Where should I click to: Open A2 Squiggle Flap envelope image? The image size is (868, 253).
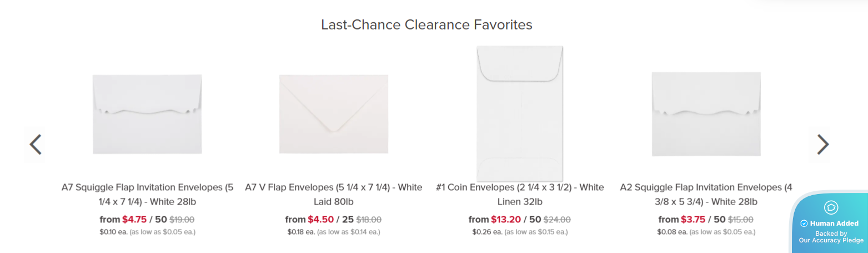coord(706,114)
